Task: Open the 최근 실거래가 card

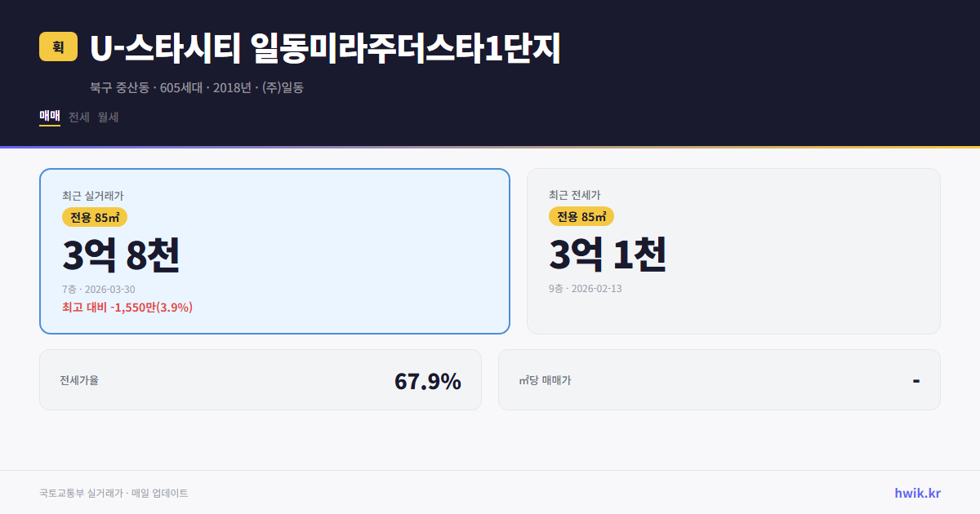Action: (x=274, y=250)
